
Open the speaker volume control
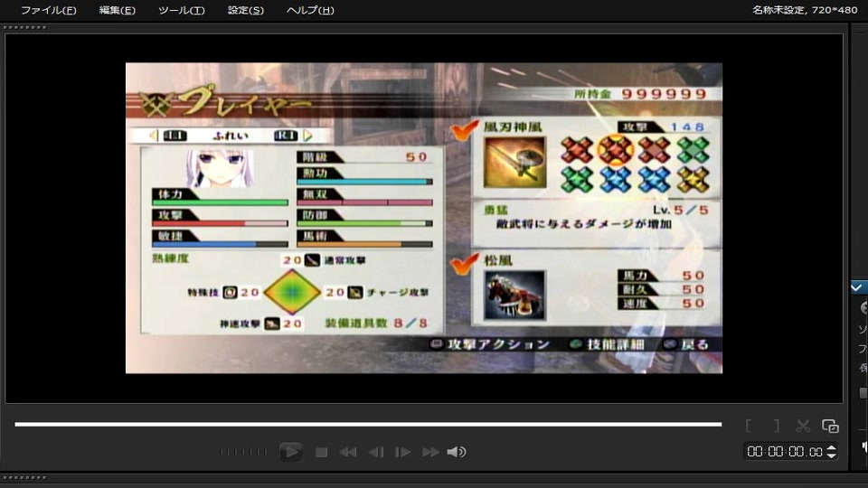click(x=456, y=452)
